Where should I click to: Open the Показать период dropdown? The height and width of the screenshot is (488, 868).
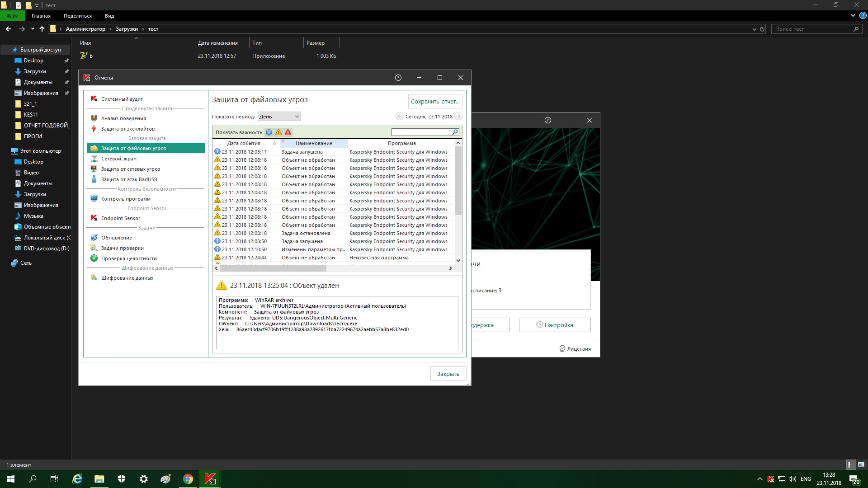click(279, 117)
